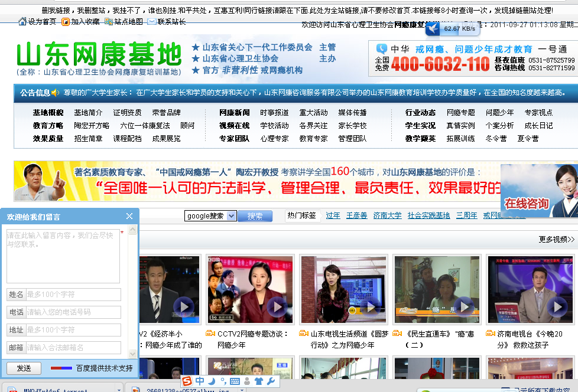Open the 在线咨询 floating consultation banner

click(x=540, y=191)
